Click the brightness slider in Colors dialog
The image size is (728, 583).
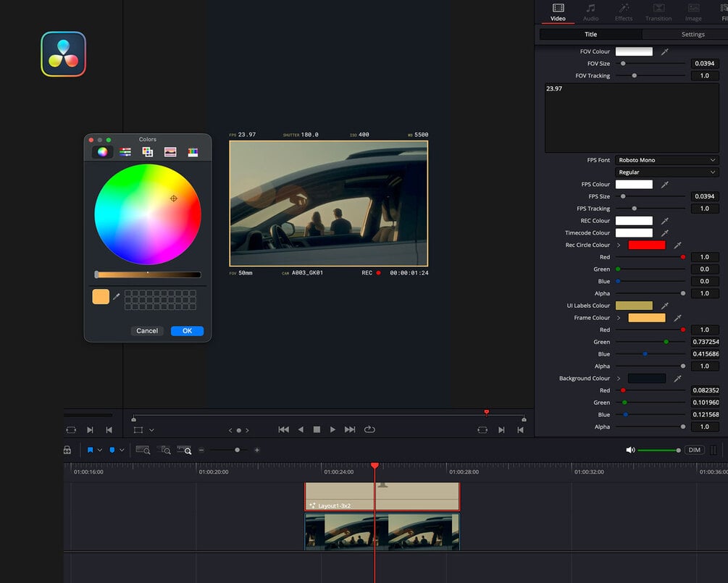tap(148, 274)
